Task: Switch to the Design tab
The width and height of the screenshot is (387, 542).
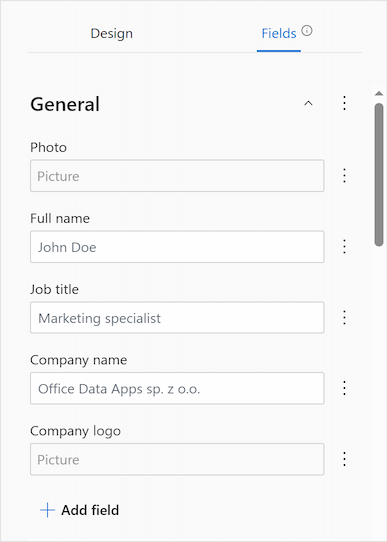Action: tap(111, 34)
